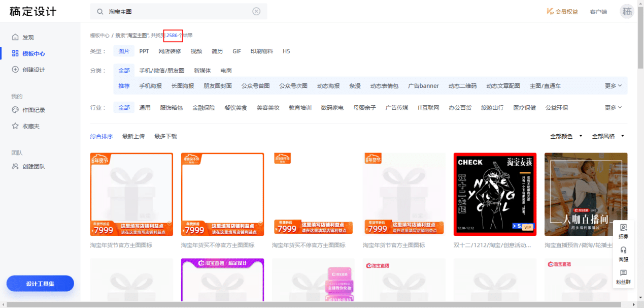The image size is (644, 308).
Task: Click the 模板中心 breadcrumb link
Action: click(x=100, y=36)
